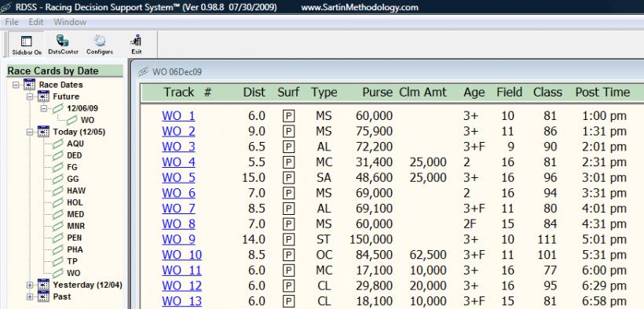Click the Dist column header

(x=254, y=93)
